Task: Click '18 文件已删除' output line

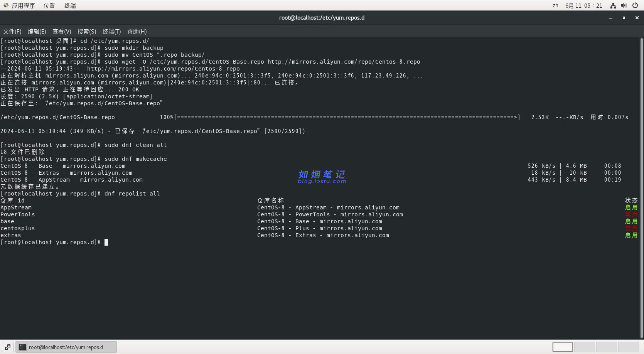Action: [22, 152]
